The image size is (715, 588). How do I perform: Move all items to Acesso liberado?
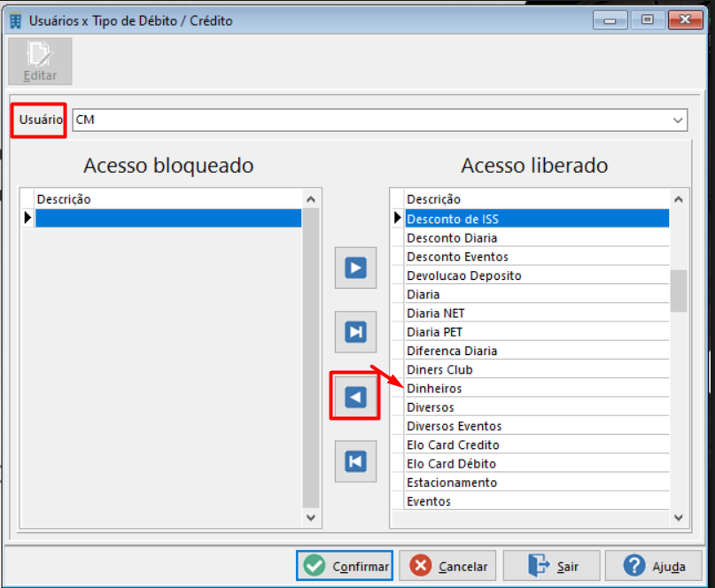[x=355, y=332]
